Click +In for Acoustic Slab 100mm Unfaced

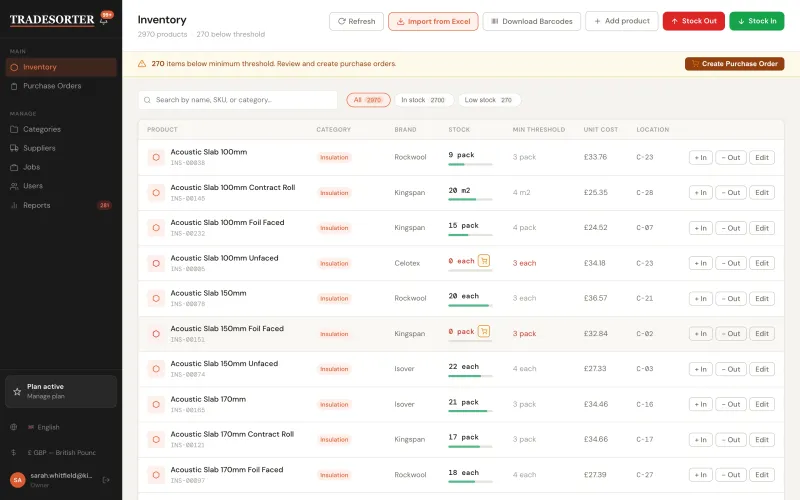701,263
